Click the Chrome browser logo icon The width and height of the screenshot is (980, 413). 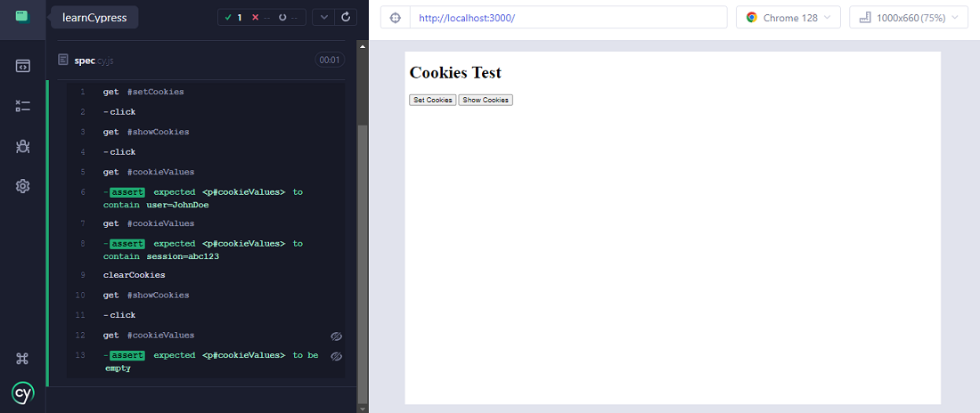click(752, 18)
